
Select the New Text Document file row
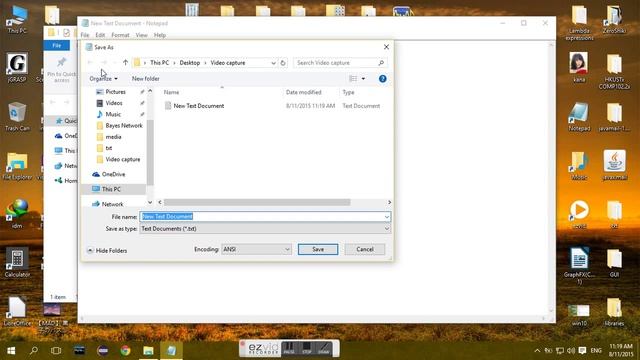click(x=272, y=106)
